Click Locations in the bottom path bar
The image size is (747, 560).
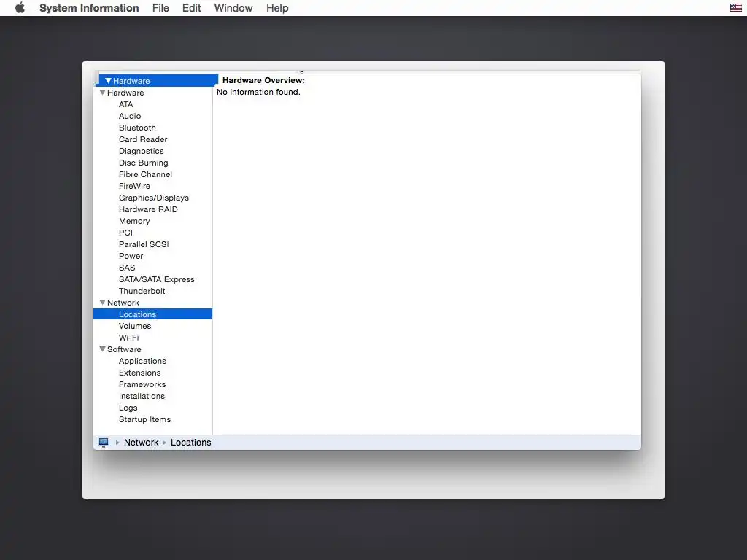[190, 443]
